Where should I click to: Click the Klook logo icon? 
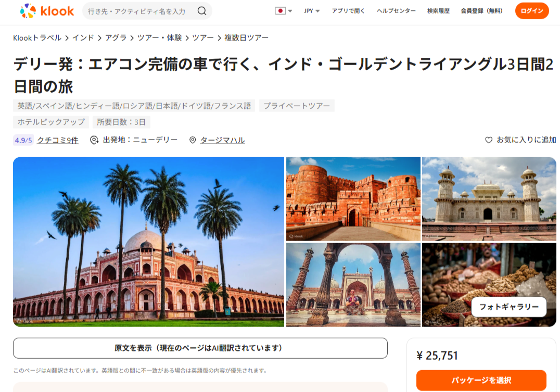point(28,11)
